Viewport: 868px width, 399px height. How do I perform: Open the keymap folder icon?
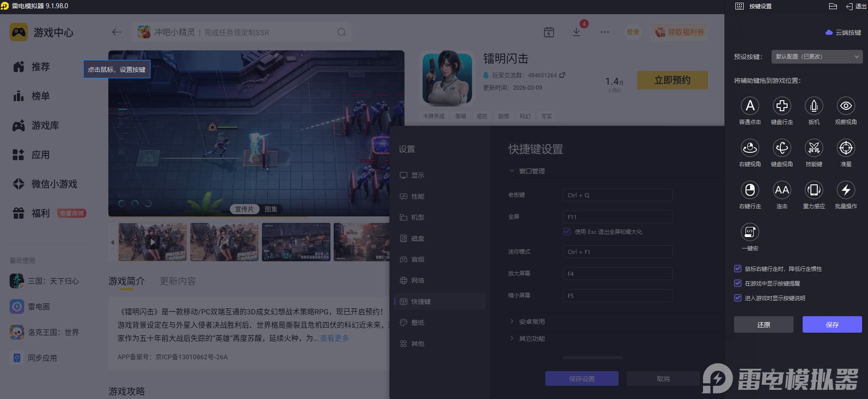[x=833, y=6]
